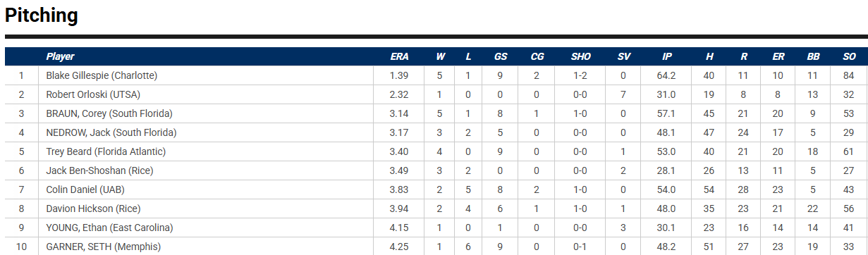Sort by the SHO column header
This screenshot has height=255, width=868.
tap(580, 56)
